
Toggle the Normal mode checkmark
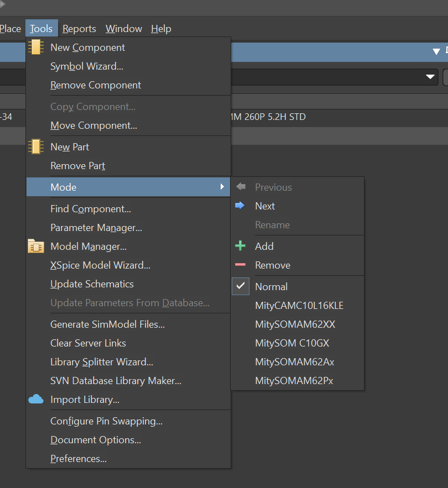tap(240, 287)
